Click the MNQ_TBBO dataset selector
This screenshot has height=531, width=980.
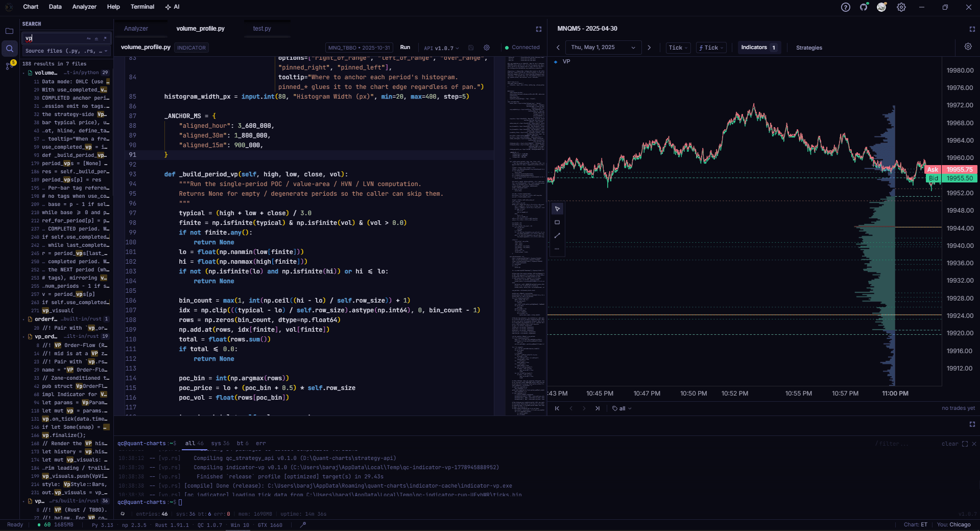click(x=359, y=48)
